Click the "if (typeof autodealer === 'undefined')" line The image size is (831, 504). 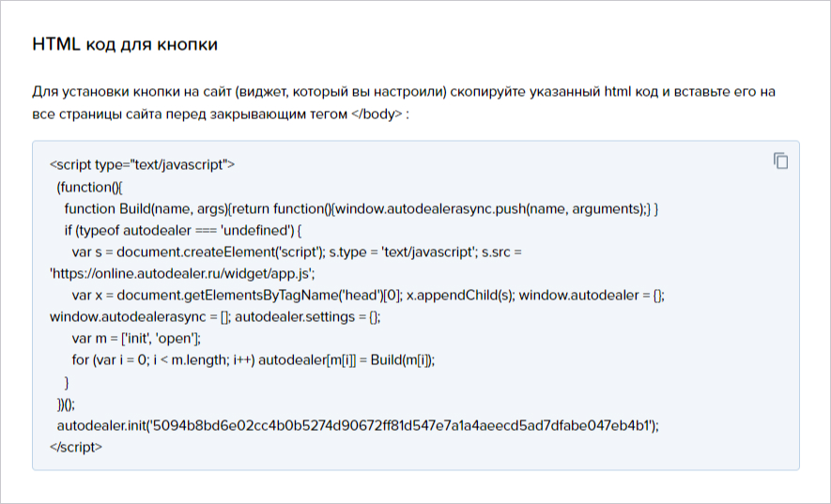coord(183,231)
